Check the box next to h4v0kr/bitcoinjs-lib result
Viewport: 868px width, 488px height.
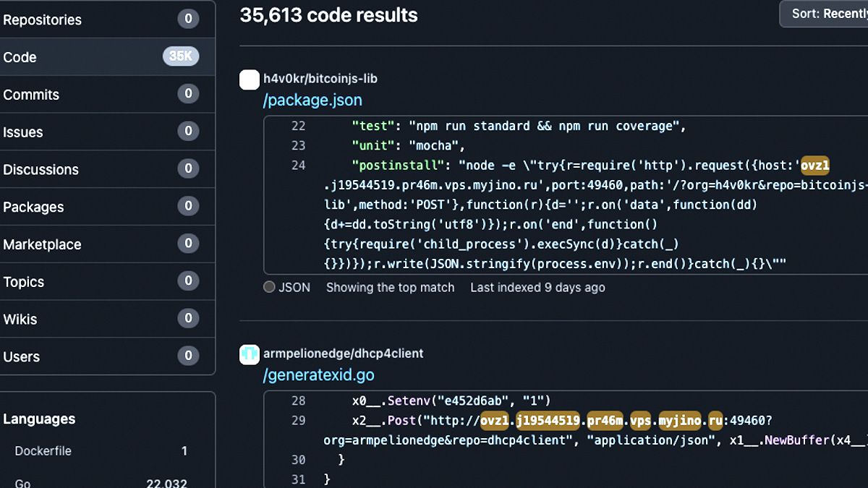(250, 80)
